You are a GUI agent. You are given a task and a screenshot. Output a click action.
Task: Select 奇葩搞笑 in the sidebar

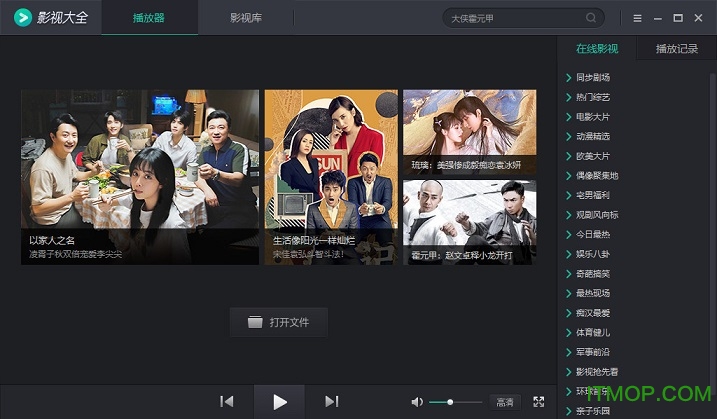[593, 274]
